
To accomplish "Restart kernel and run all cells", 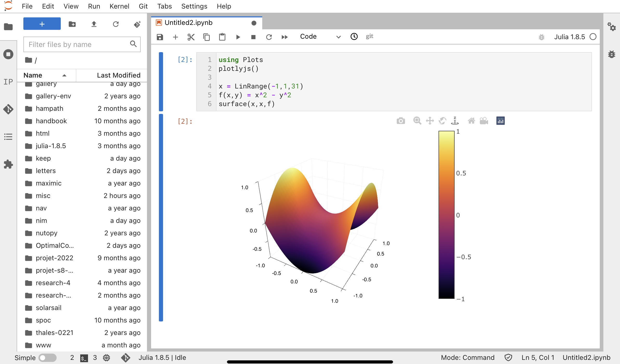I will pos(285,37).
